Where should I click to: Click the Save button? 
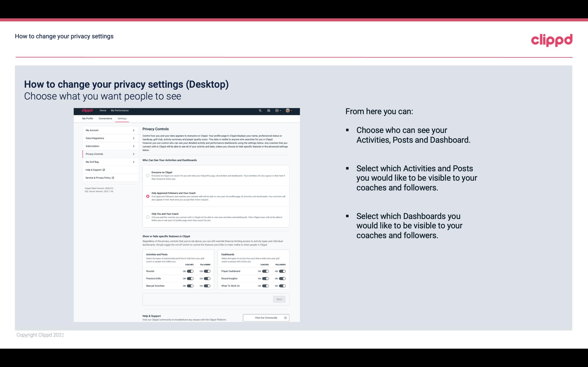coord(279,299)
